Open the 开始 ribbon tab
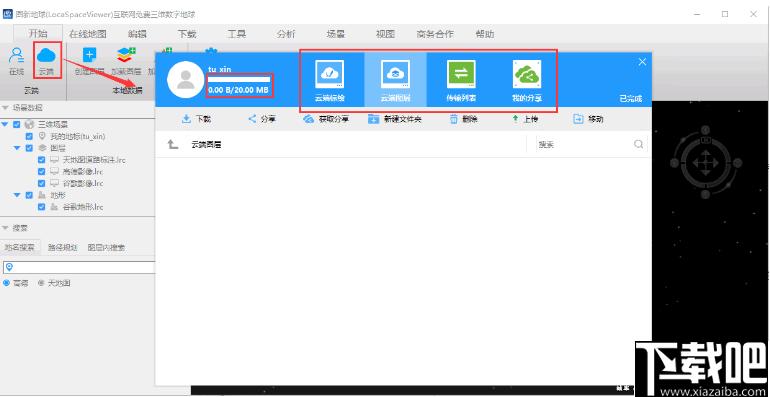 pyautogui.click(x=38, y=34)
